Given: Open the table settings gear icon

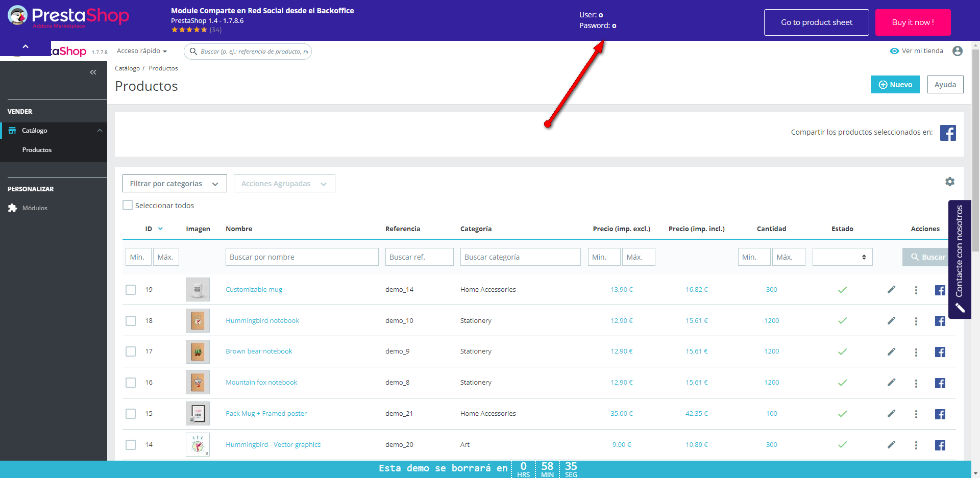Looking at the screenshot, I should coord(949,182).
